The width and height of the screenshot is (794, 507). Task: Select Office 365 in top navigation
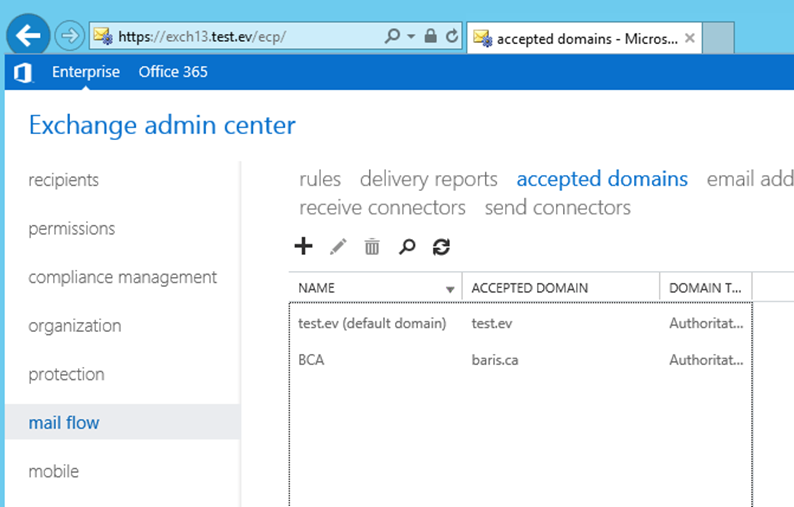(x=173, y=72)
